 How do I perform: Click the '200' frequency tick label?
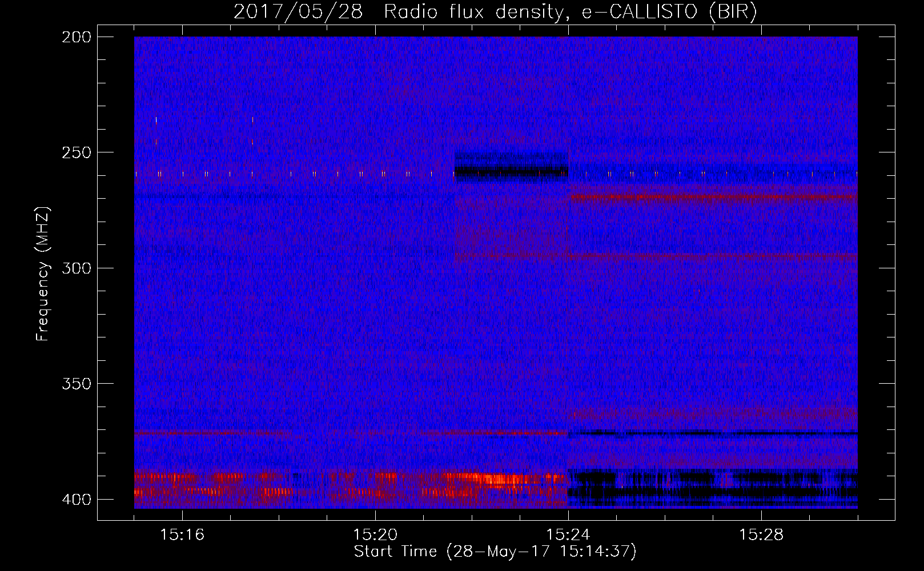pos(77,37)
